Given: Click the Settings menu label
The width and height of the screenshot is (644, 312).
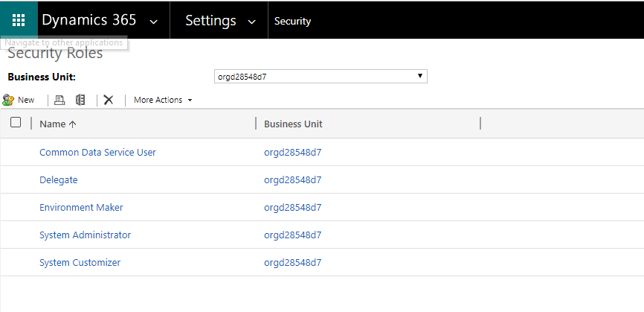Looking at the screenshot, I should coord(210,20).
